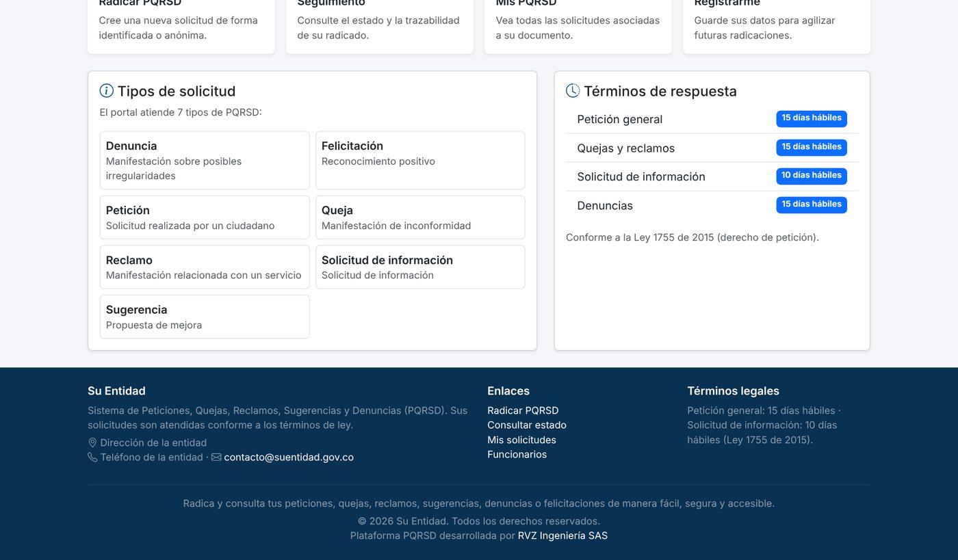Screen dimensions: 958x560
Task: Open the Funcionarios footer link
Action: pos(517,455)
